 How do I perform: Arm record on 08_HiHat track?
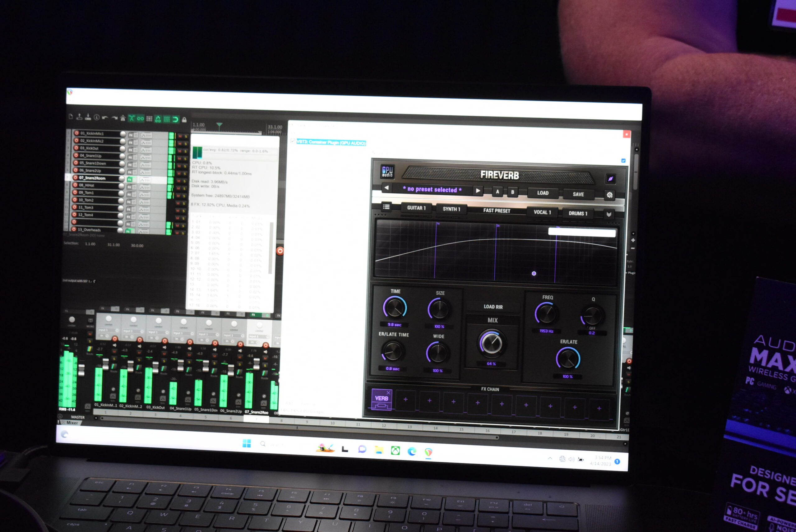coord(75,185)
